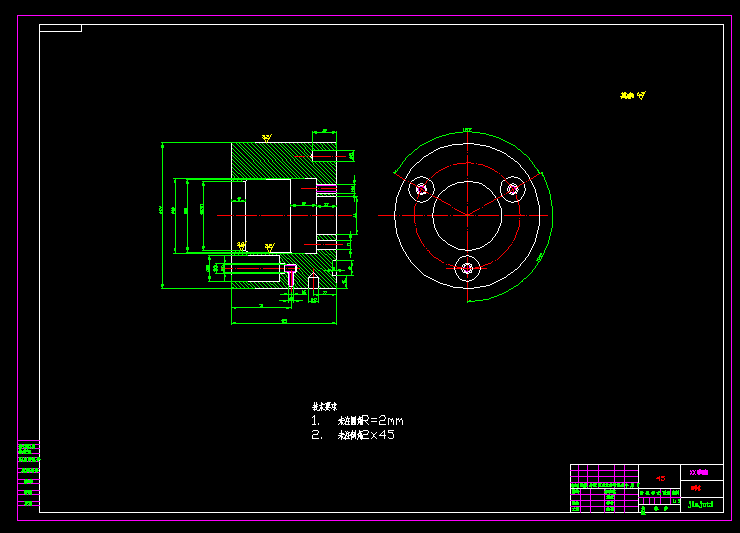Click the magenta 'XX' text in title block

coord(698,472)
